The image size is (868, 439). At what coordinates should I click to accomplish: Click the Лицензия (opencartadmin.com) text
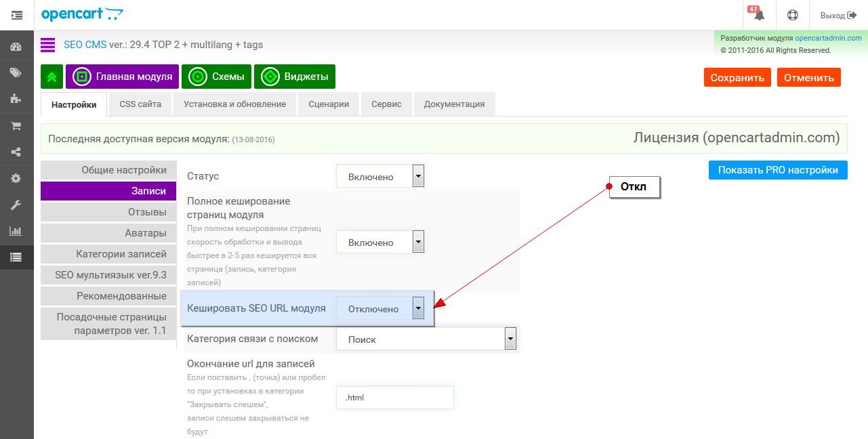[x=736, y=138]
